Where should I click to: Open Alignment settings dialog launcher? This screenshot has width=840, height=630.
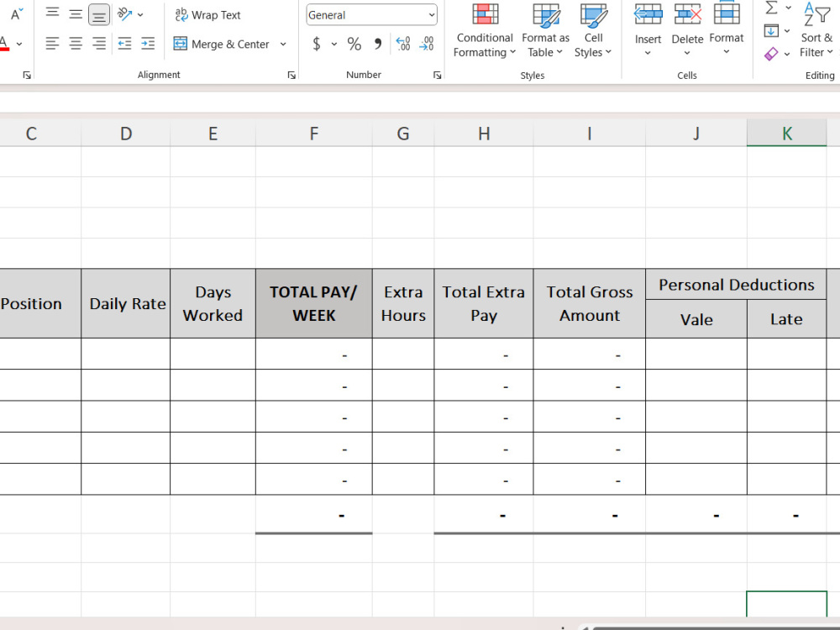click(291, 76)
